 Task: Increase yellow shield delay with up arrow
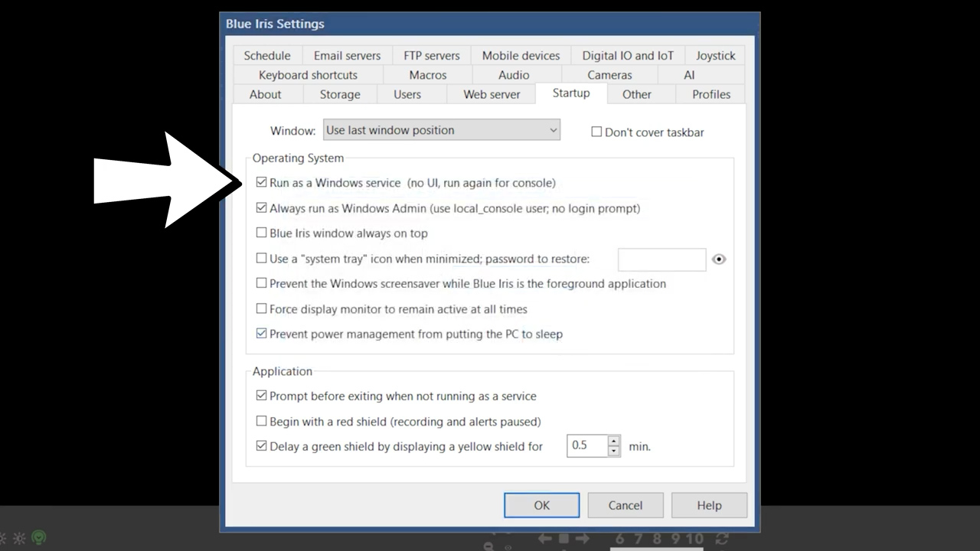coord(613,440)
